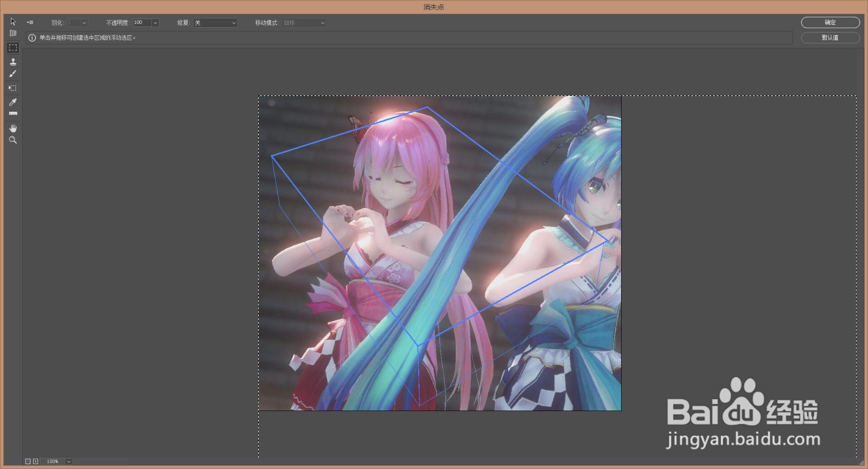868x469 pixels.
Task: Open the 100% zoom level dropdown
Action: (68, 461)
